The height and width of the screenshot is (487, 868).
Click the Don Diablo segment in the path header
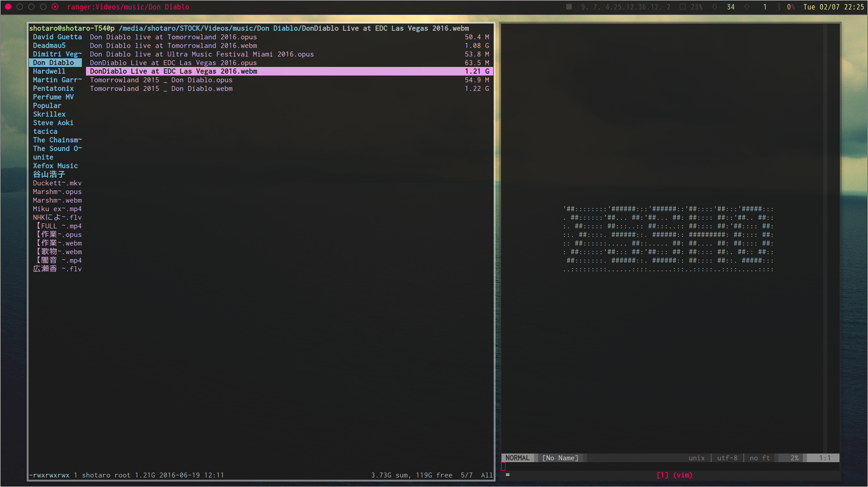tap(277, 28)
